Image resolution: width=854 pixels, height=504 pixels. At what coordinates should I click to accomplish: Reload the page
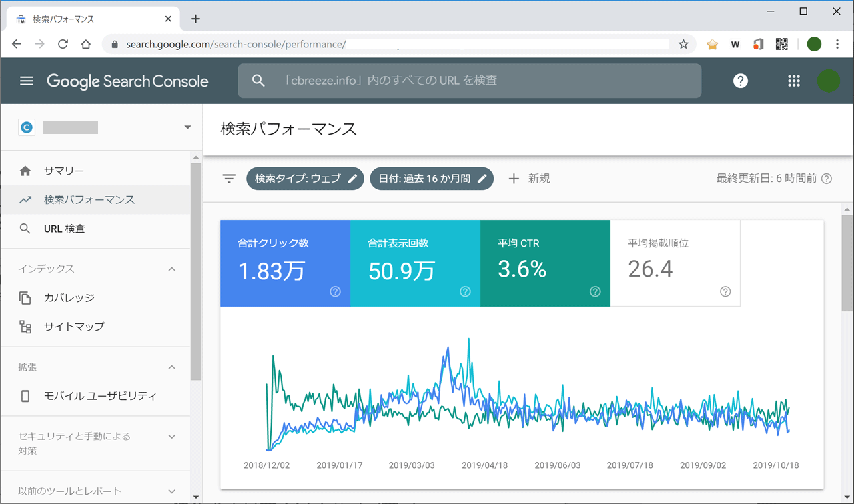[63, 44]
